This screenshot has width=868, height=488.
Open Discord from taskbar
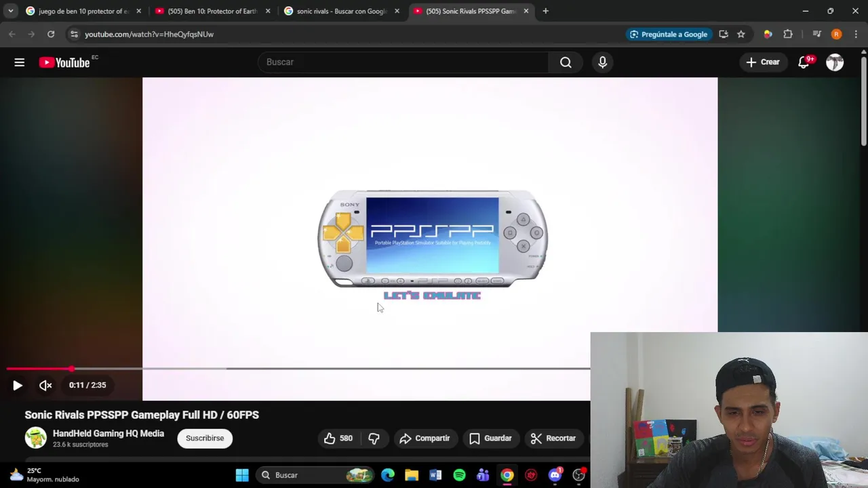click(x=555, y=475)
